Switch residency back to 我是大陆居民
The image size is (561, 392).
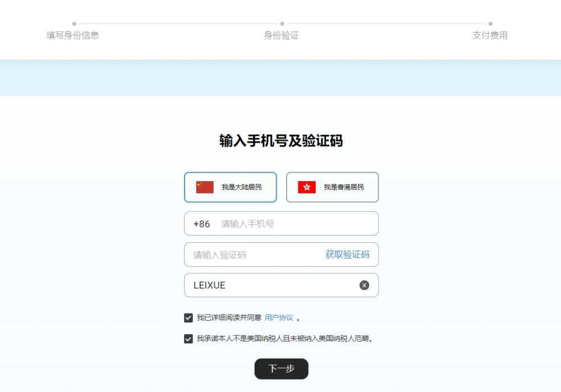coord(230,187)
